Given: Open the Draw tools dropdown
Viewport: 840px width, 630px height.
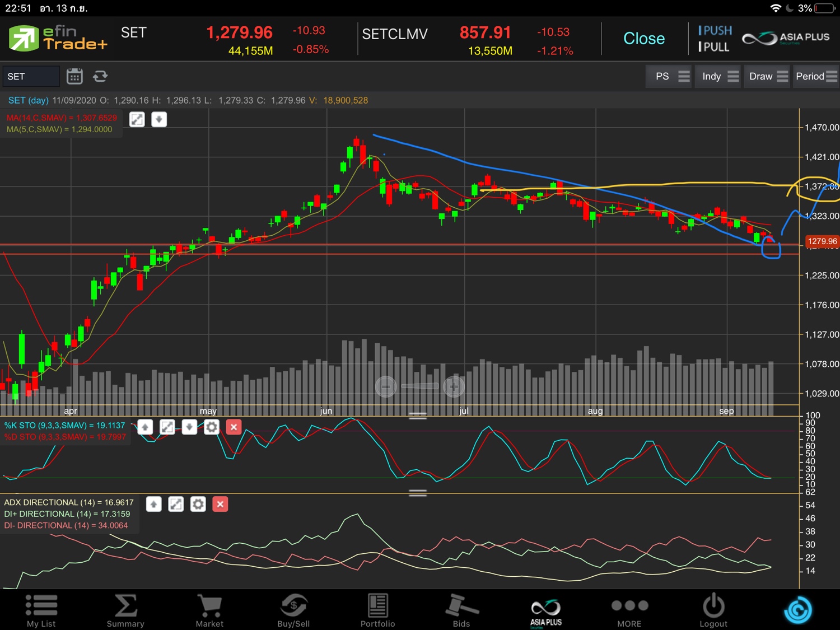Looking at the screenshot, I should coord(767,76).
